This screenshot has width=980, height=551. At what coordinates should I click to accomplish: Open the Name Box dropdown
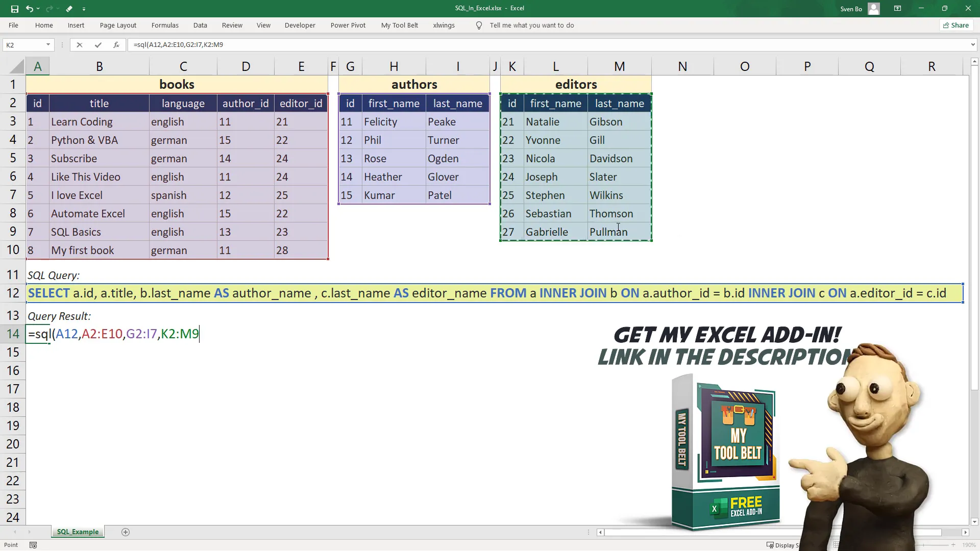click(x=48, y=45)
